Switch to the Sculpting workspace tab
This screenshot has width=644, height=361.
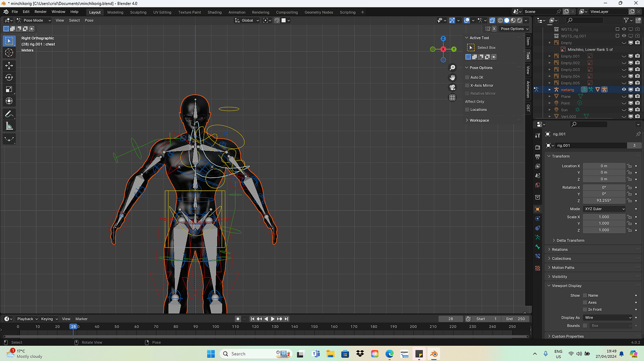(138, 12)
